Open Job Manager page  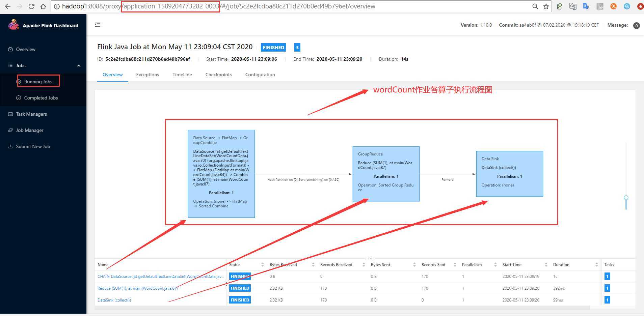(x=30, y=130)
